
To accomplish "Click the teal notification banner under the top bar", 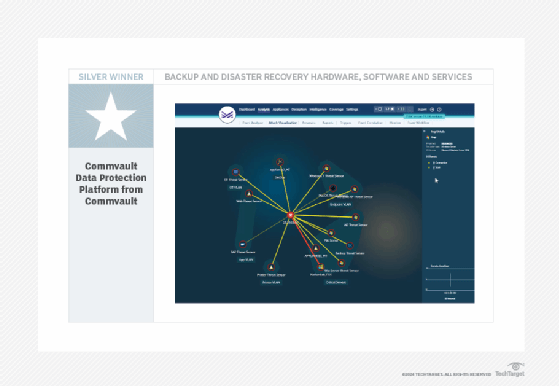I will click(424, 116).
